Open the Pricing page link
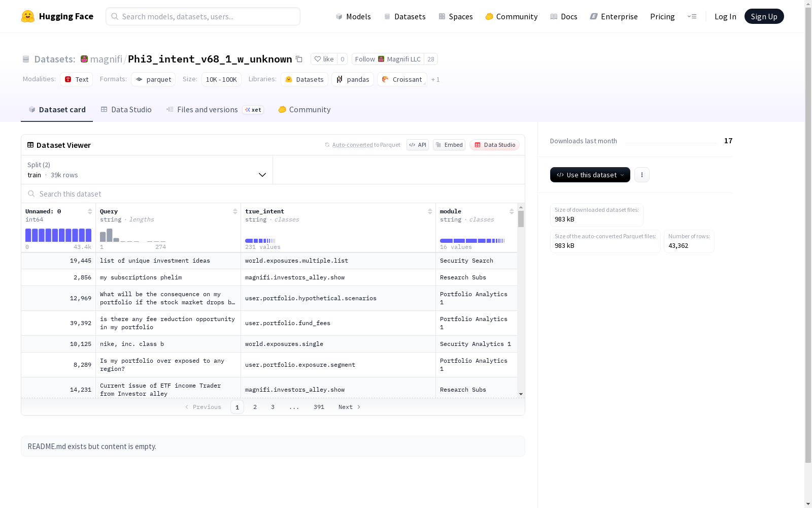 (662, 16)
